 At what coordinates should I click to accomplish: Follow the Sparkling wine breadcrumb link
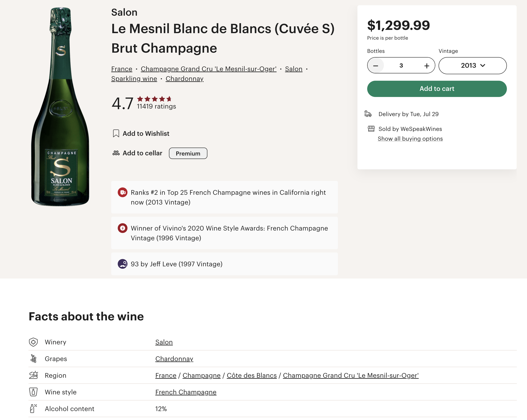point(134,79)
